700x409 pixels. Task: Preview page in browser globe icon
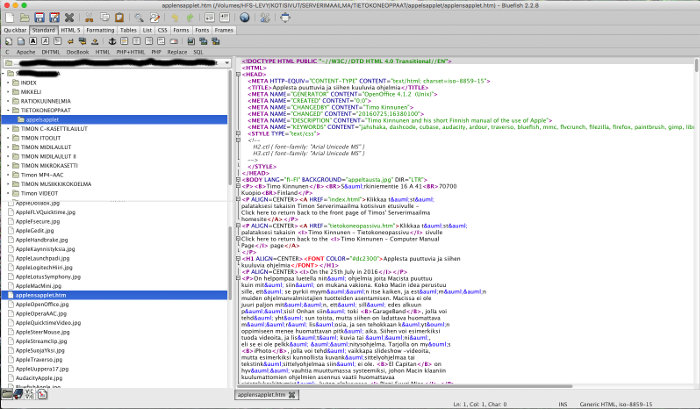click(x=244, y=18)
